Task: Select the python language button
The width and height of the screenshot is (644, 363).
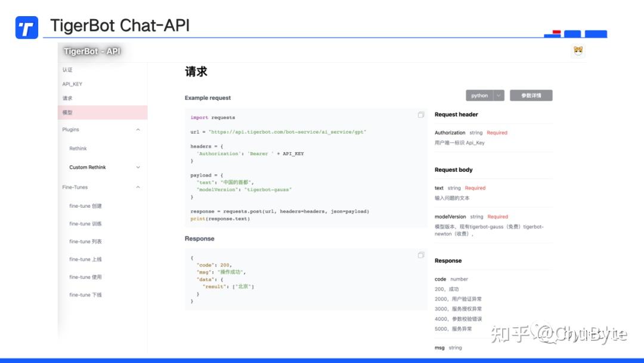Action: click(x=479, y=96)
